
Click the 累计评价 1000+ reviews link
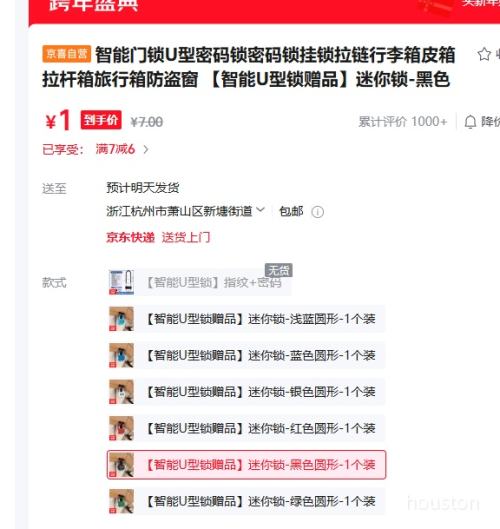click(402, 122)
